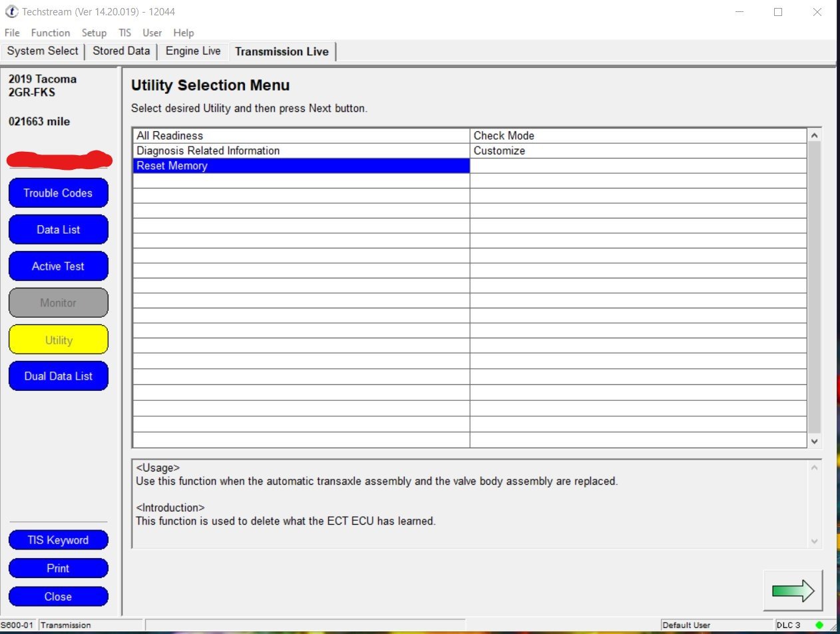This screenshot has width=840, height=634.
Task: Open the Trouble Codes screen
Action: (x=58, y=193)
